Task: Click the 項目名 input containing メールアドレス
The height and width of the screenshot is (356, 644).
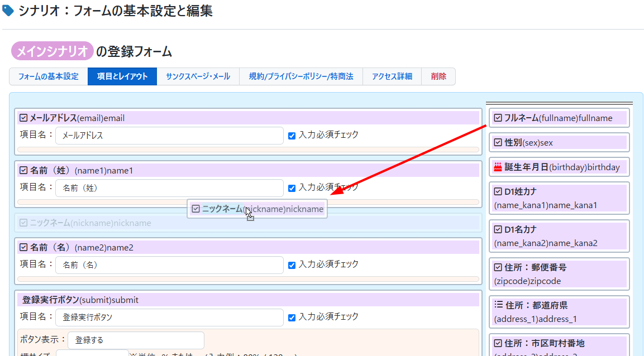Action: point(169,136)
